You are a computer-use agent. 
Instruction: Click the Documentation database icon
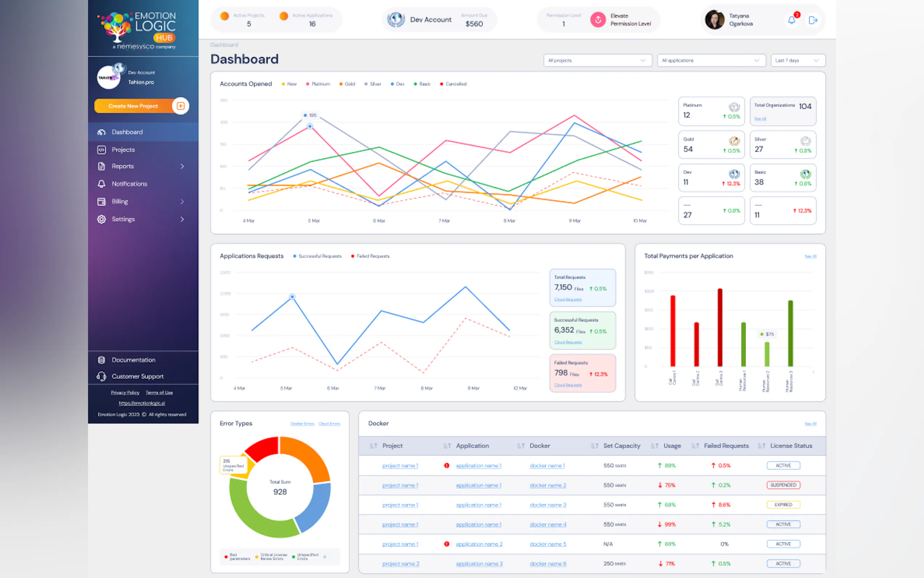tap(101, 360)
